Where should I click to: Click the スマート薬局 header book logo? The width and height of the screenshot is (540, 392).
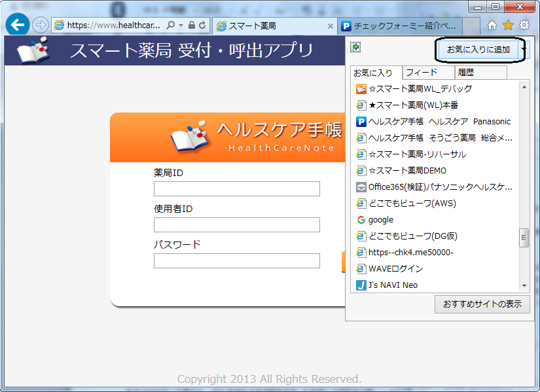(33, 50)
